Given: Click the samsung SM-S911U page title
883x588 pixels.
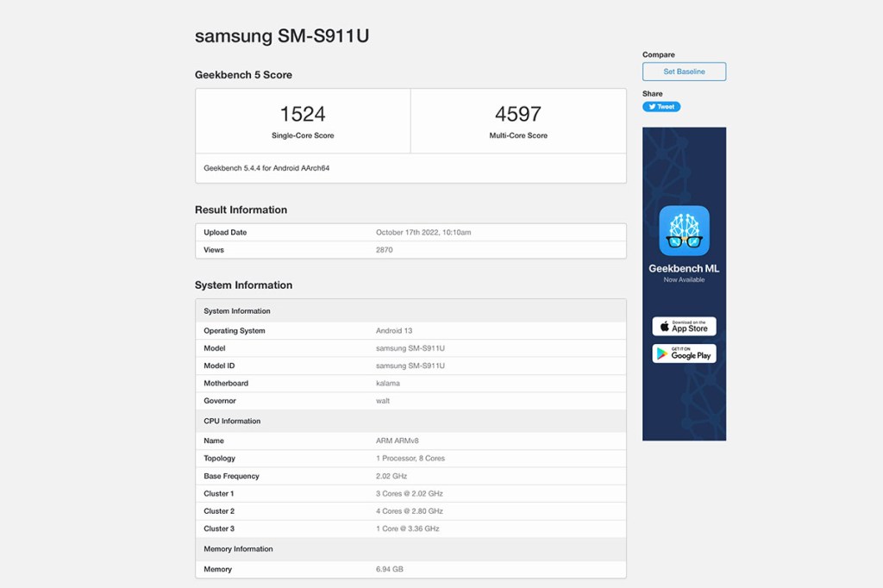Looking at the screenshot, I should 282,36.
